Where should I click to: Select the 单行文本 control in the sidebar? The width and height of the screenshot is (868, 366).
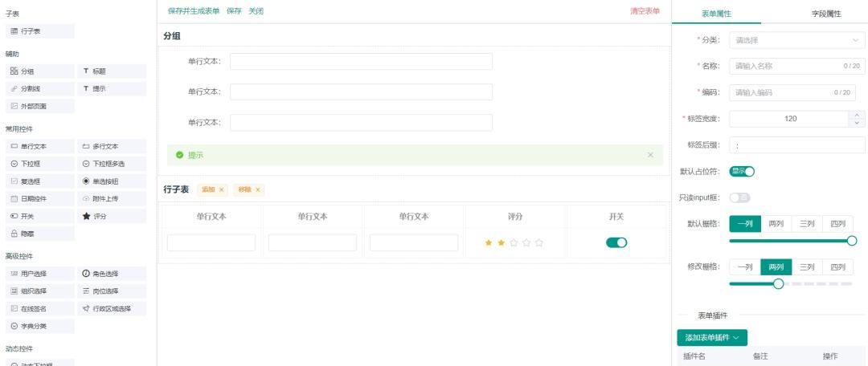[40, 147]
